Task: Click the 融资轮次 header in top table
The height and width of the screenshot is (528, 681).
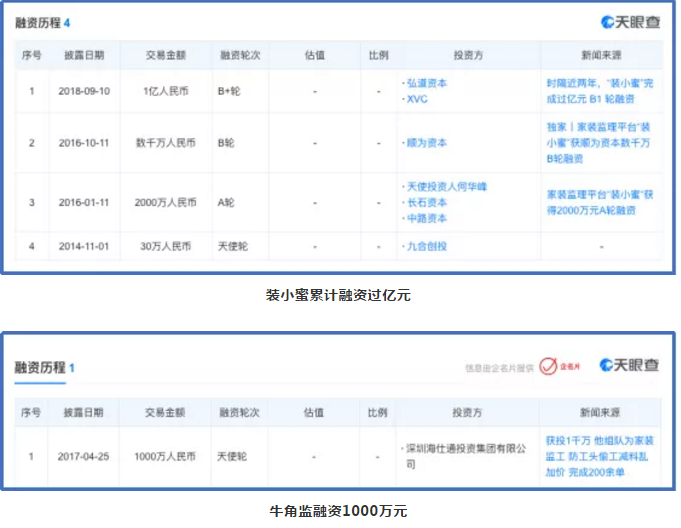Action: (240, 55)
